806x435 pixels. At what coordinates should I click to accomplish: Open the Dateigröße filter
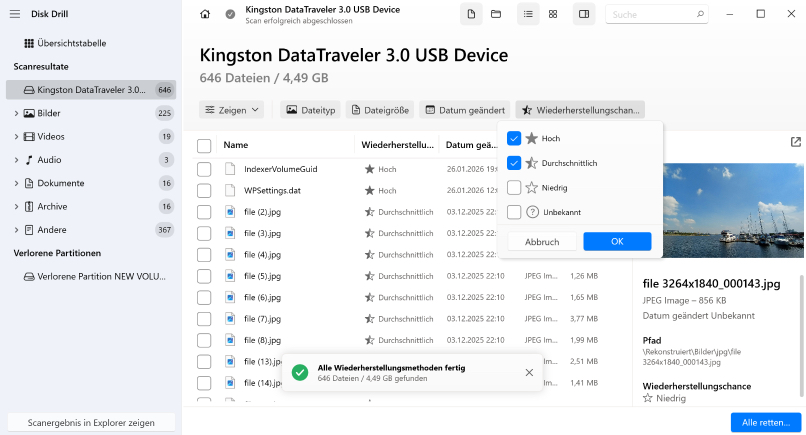(380, 110)
